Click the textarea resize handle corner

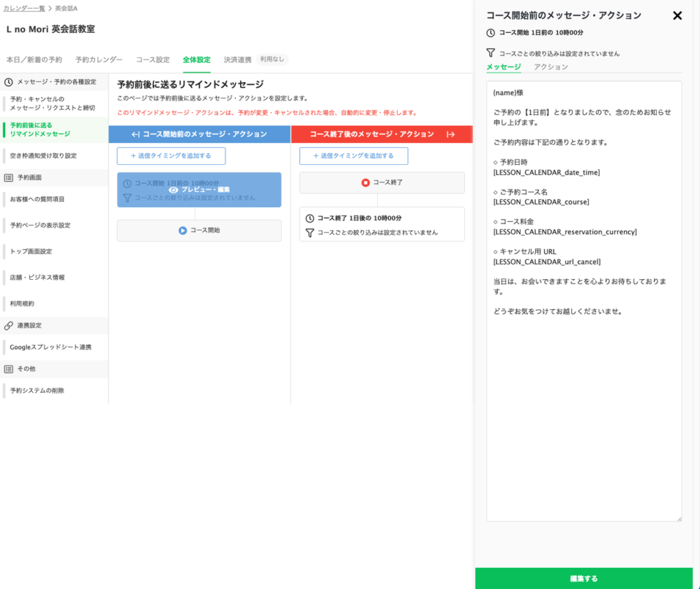point(678,518)
